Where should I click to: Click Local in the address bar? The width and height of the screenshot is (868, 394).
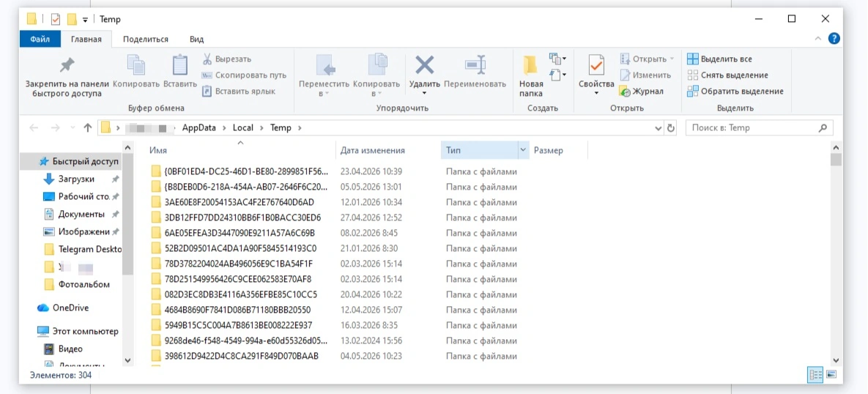242,128
